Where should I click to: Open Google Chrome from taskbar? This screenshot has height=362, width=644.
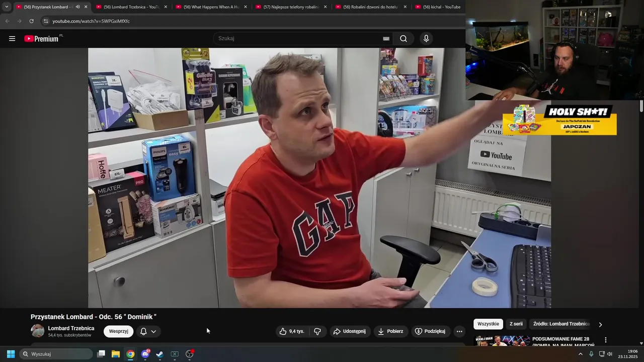pyautogui.click(x=130, y=354)
